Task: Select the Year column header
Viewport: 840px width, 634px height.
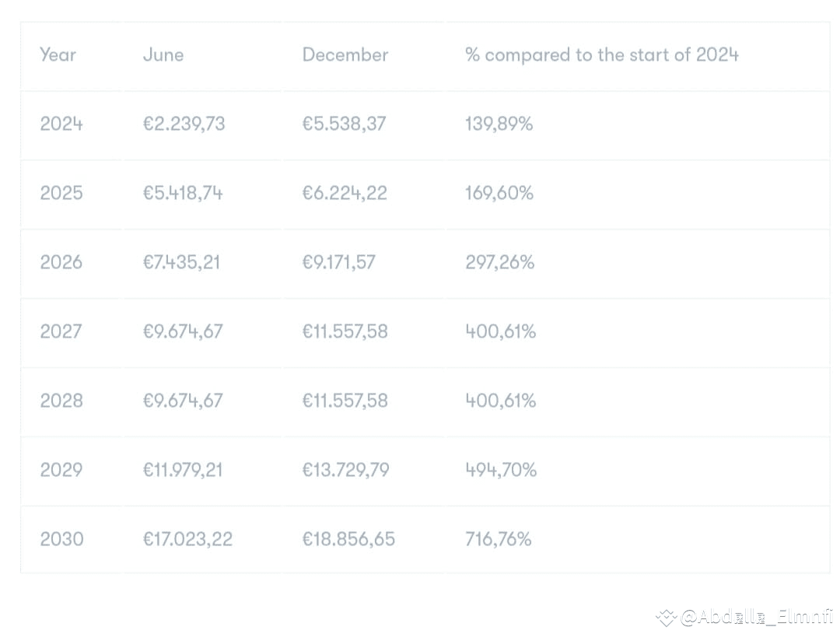Action: (x=58, y=54)
